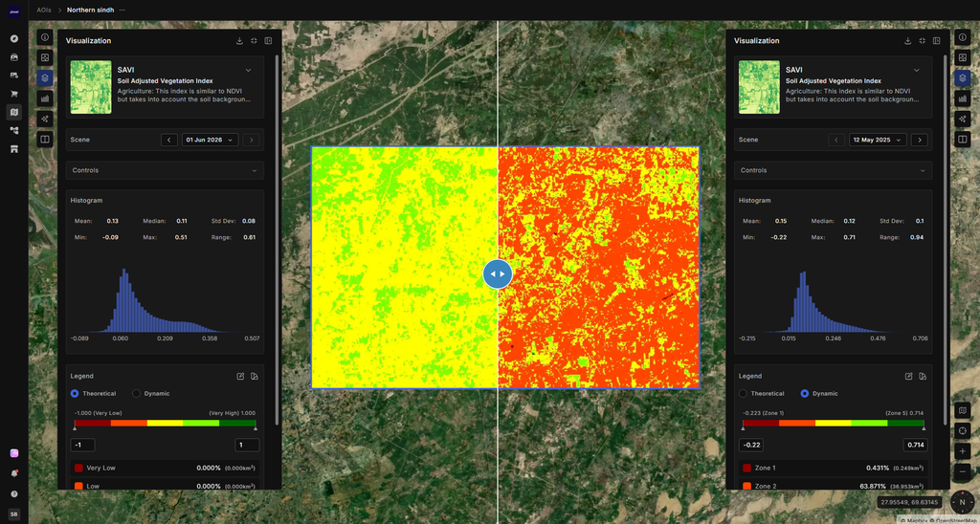
Task: Open basemap switcher map icon
Action: (x=963, y=411)
